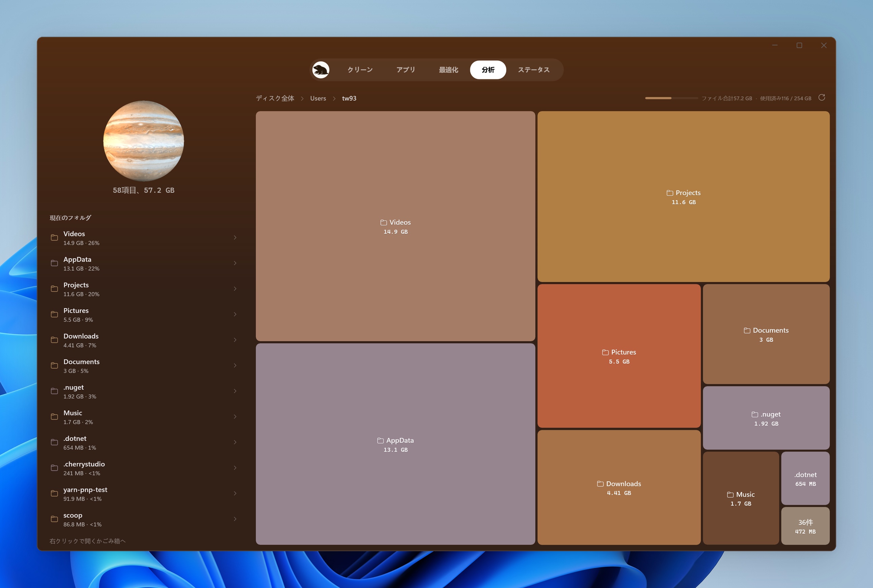The image size is (873, 588).
Task: Click the Videos folder icon in sidebar
Action: (x=54, y=238)
